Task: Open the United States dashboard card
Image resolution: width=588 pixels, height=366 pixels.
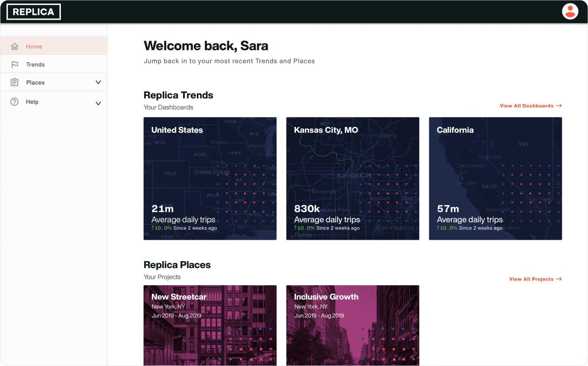Action: [210, 178]
